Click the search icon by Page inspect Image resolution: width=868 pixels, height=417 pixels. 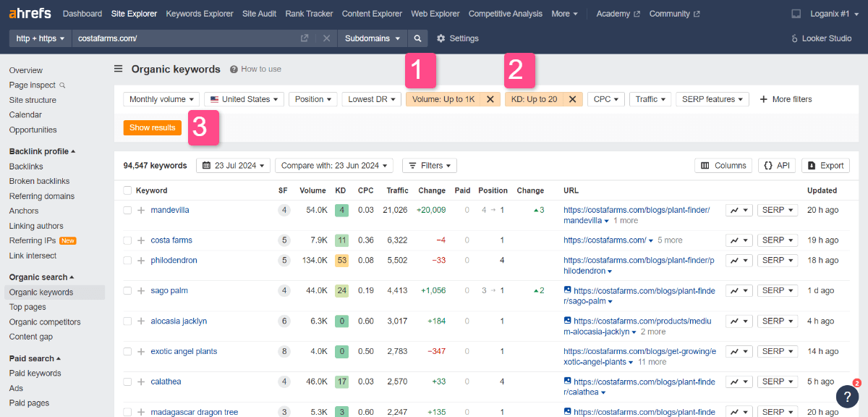[62, 85]
